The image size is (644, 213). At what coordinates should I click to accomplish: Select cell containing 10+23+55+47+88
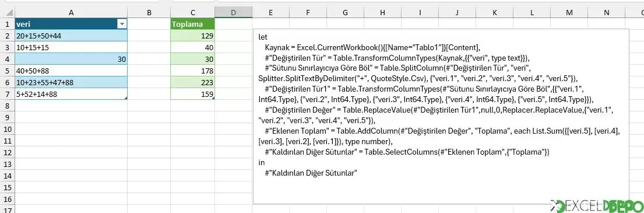coord(71,83)
